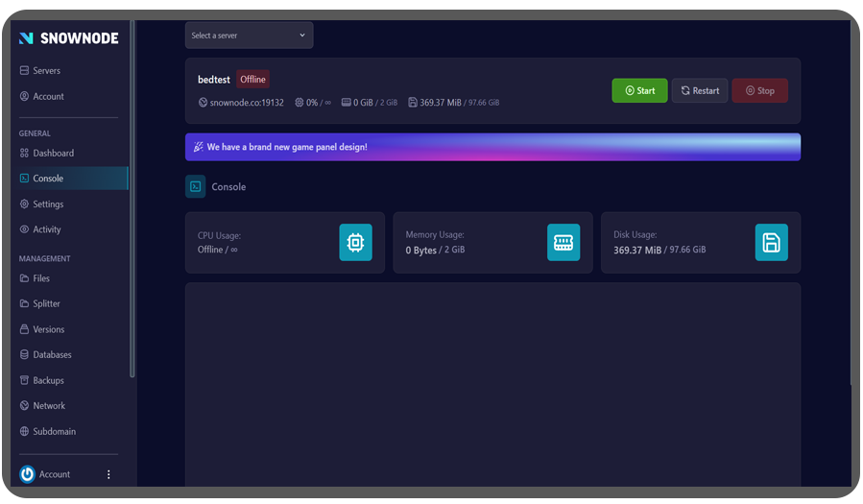Click the Disk Usage save icon
Screen dimensions: 863x504
[771, 242]
